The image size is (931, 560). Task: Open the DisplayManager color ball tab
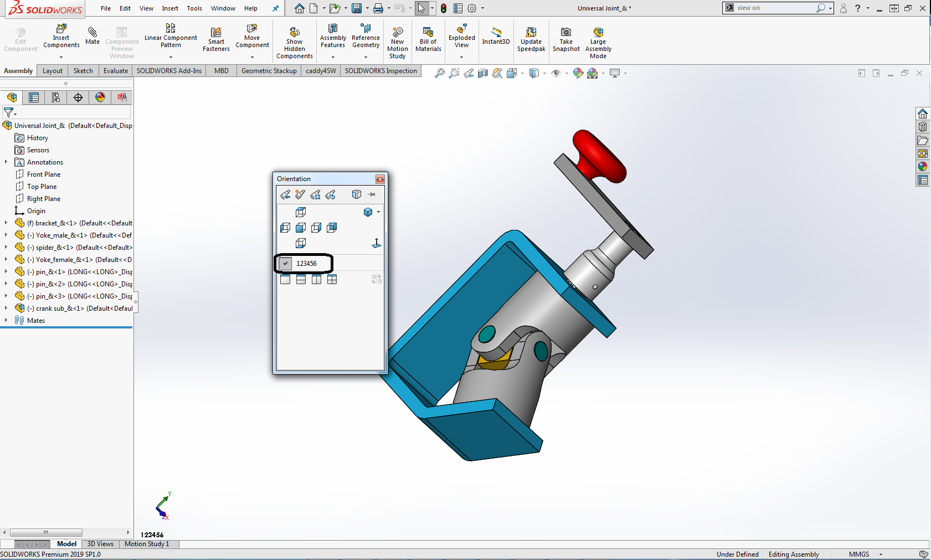pos(100,97)
